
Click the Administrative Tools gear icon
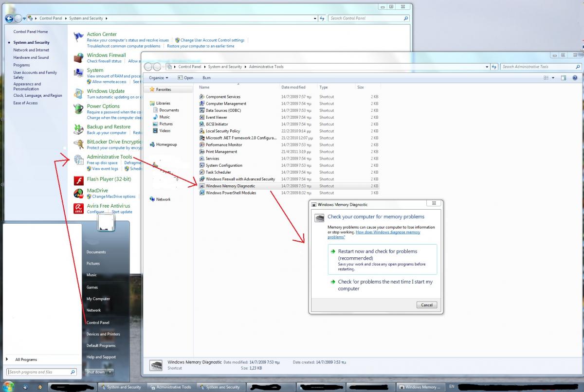click(78, 160)
